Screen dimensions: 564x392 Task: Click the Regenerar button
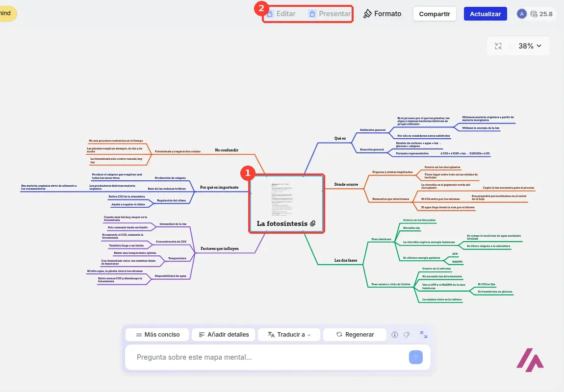(x=355, y=335)
